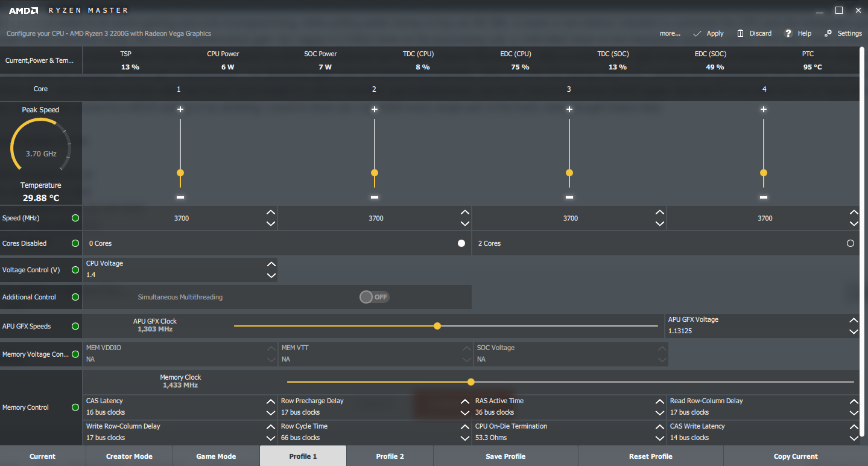Click the Discard trash icon
The height and width of the screenshot is (466, 868).
pos(740,33)
